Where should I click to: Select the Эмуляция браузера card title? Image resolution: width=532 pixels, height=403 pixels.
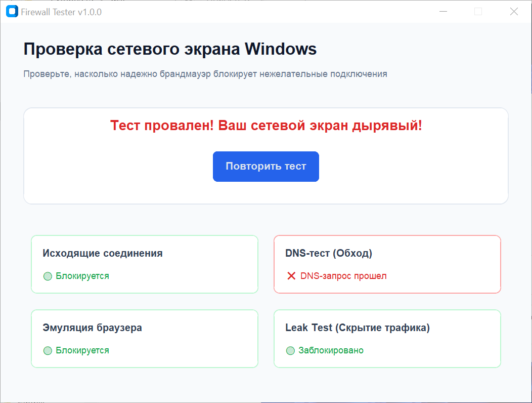pyautogui.click(x=92, y=328)
